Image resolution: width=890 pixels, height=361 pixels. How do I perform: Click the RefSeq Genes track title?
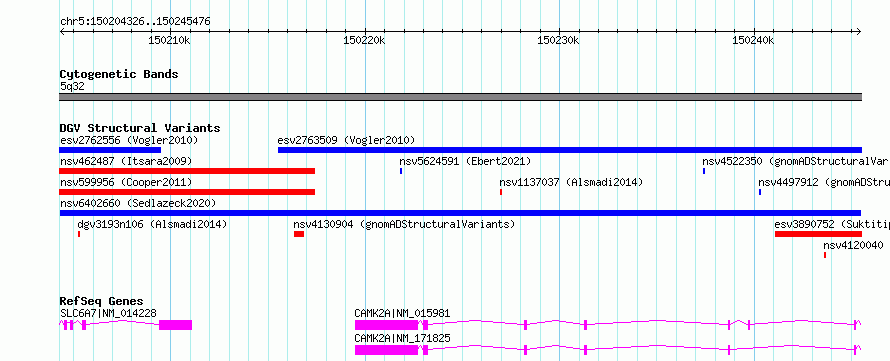[x=102, y=301]
